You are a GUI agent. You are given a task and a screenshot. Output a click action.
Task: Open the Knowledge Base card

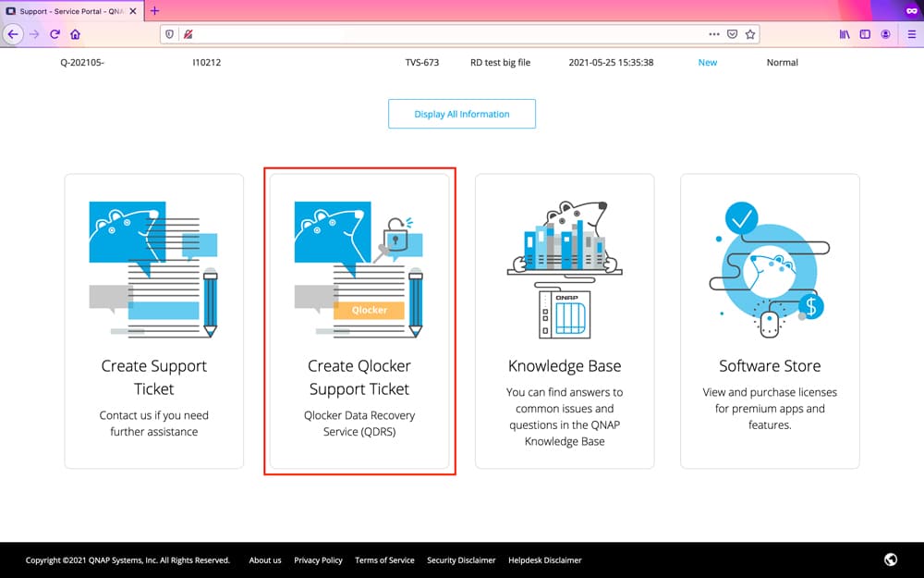[x=565, y=322]
